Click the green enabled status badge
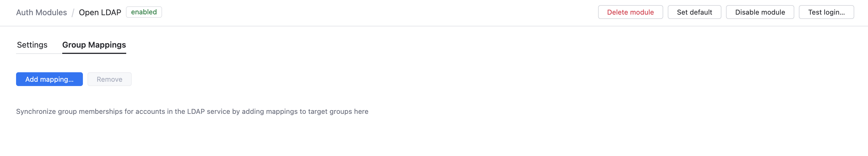868x156 pixels. [x=144, y=12]
